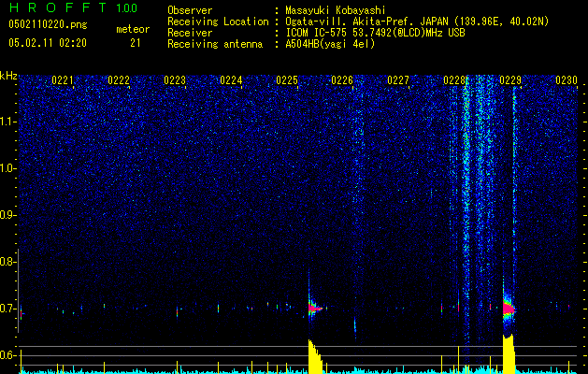Click the 0230 time marker

(566, 80)
